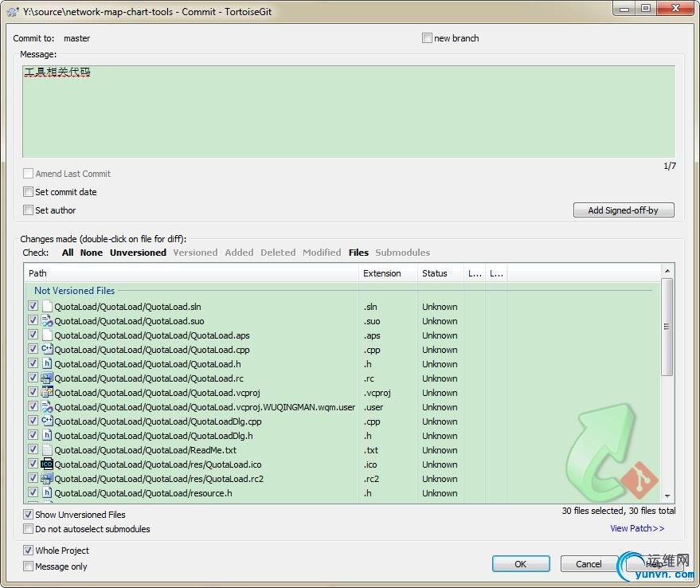Click the QuotaLoad.vcproj project file icon
This screenshot has height=588, width=700.
point(47,392)
